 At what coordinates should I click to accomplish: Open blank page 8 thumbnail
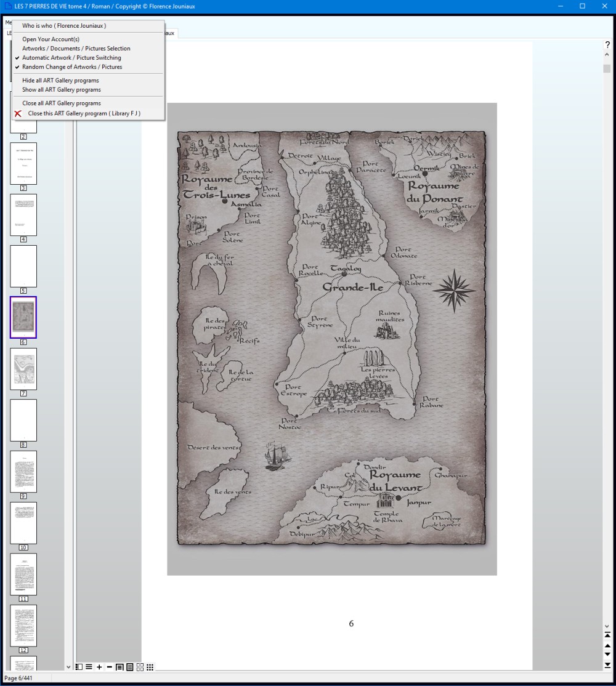[23, 420]
